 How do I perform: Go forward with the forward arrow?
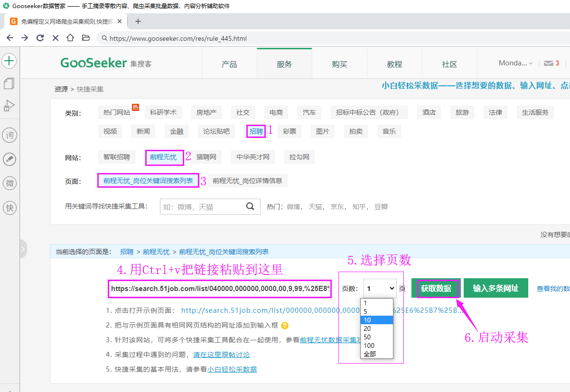click(25, 38)
